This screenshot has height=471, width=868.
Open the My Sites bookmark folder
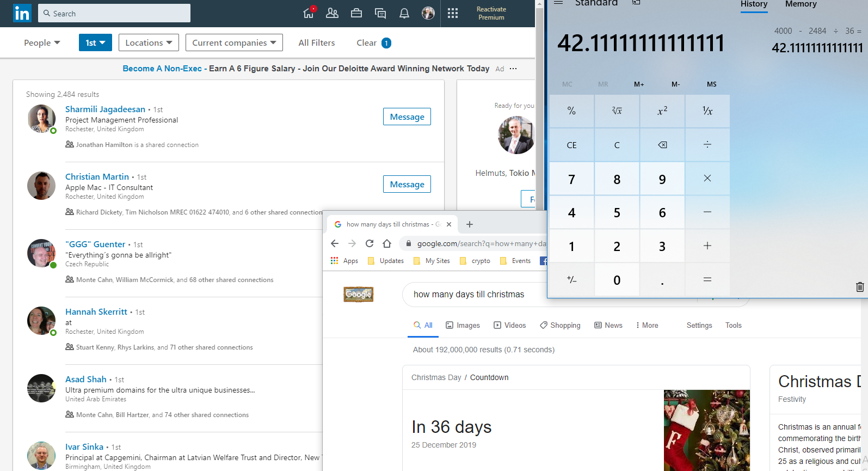pyautogui.click(x=432, y=261)
